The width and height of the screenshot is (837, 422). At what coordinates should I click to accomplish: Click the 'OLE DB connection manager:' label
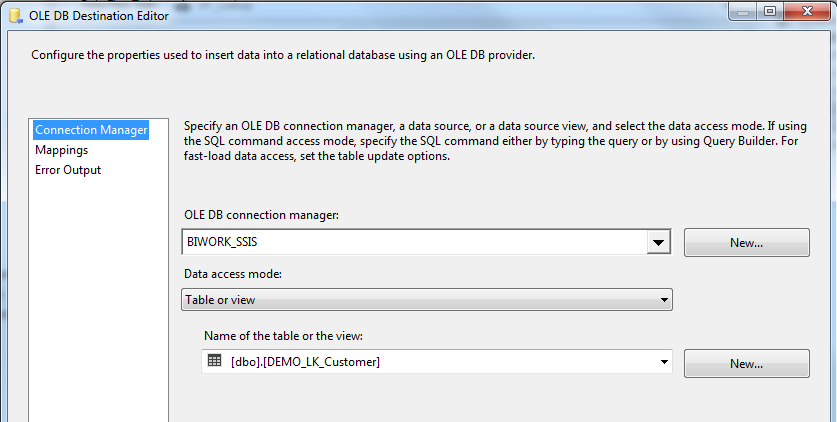click(262, 215)
